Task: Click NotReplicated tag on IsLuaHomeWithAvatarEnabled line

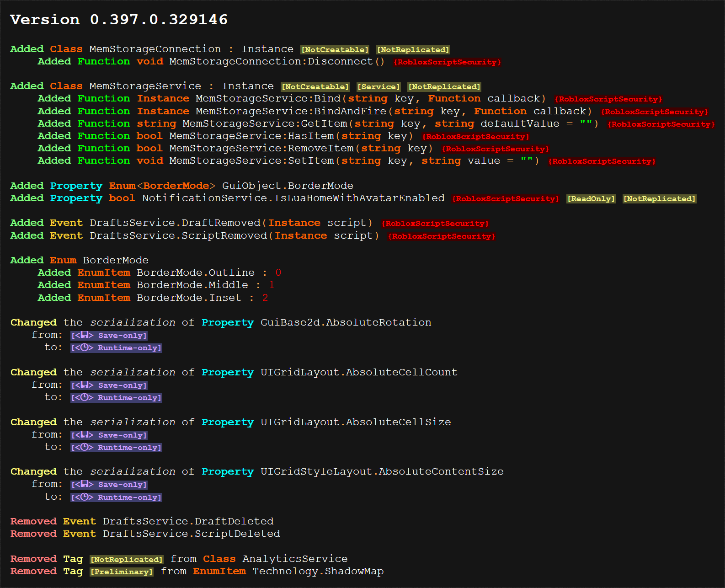Action: (x=660, y=198)
